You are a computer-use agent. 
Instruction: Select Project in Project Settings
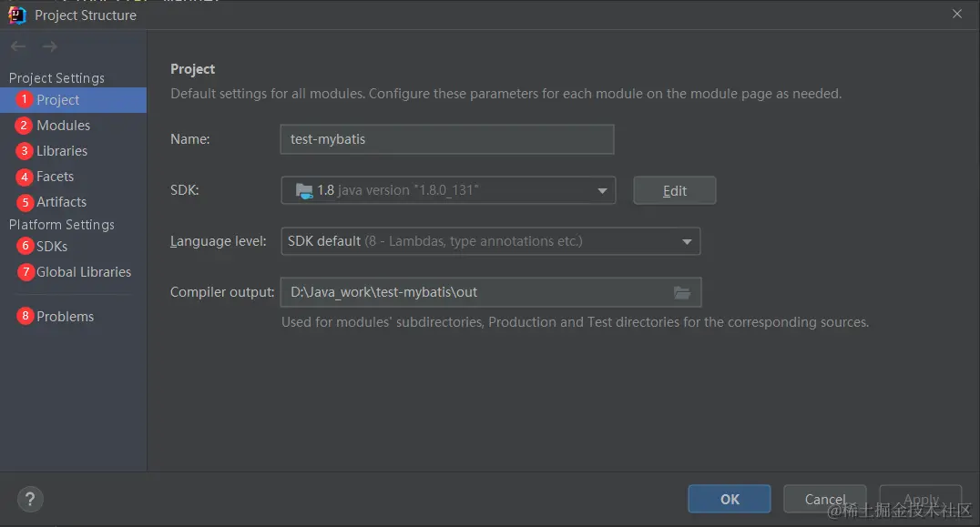click(x=58, y=100)
